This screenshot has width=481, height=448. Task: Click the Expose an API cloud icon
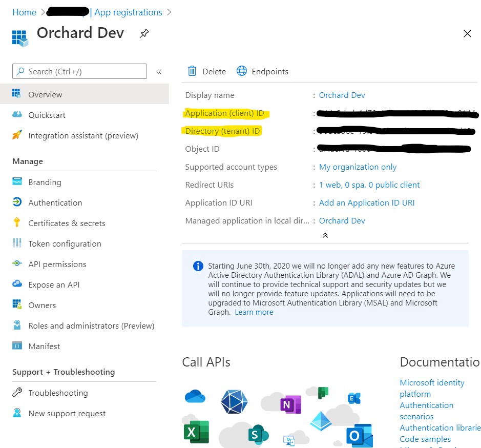[17, 284]
